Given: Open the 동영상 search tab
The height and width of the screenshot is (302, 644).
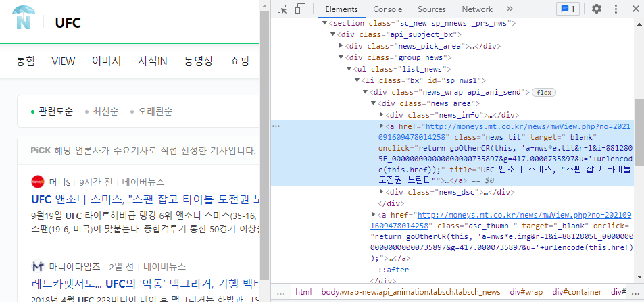Looking at the screenshot, I should (199, 61).
